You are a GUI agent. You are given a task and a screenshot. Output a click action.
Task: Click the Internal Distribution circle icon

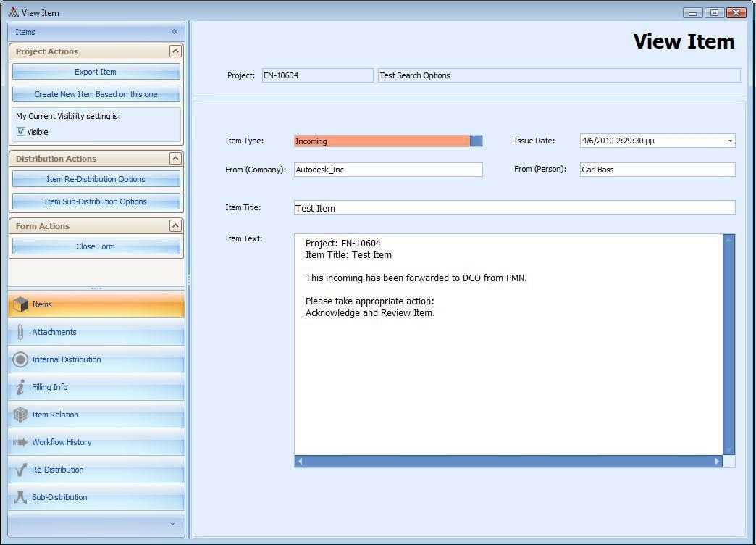tap(20, 360)
